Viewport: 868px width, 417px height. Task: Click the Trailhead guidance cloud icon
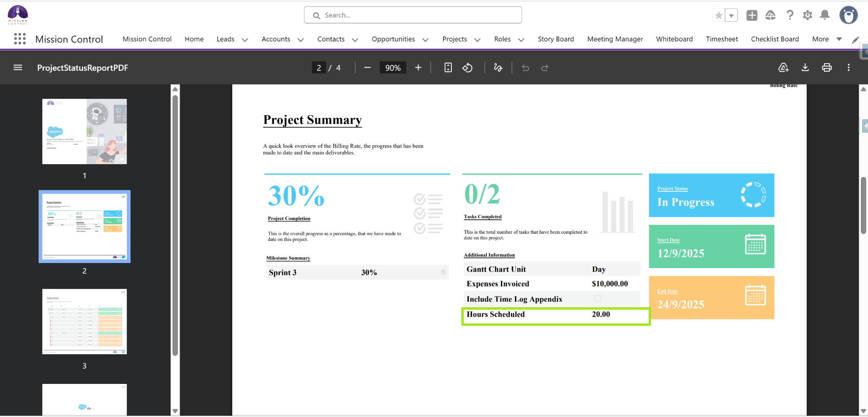click(771, 15)
